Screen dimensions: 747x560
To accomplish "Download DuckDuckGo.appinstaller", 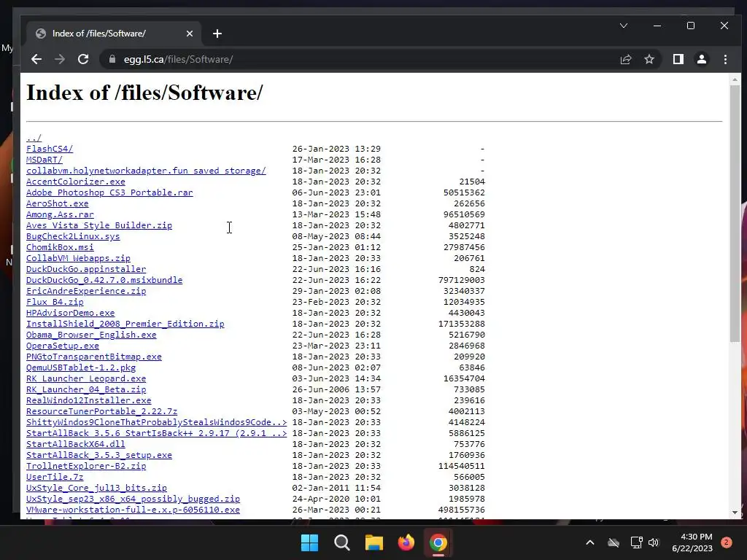I will coord(86,270).
